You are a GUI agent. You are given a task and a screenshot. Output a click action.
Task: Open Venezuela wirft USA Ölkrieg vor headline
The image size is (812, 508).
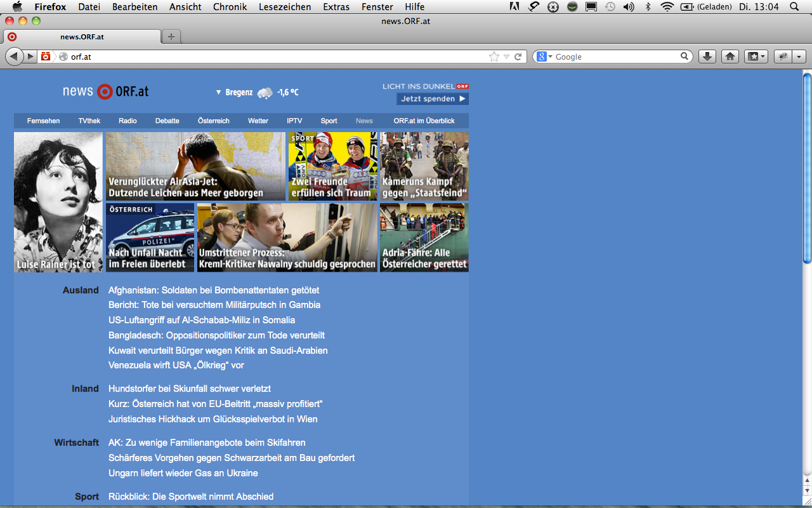(176, 365)
